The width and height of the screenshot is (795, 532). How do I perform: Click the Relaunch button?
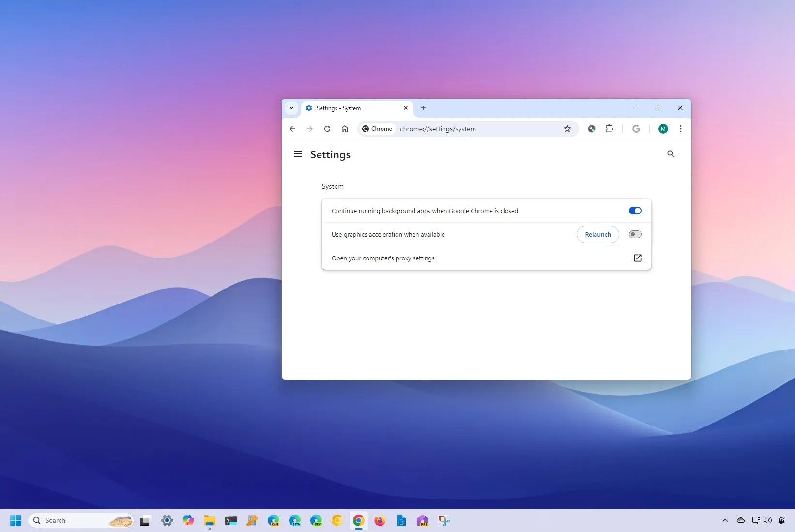tap(597, 234)
